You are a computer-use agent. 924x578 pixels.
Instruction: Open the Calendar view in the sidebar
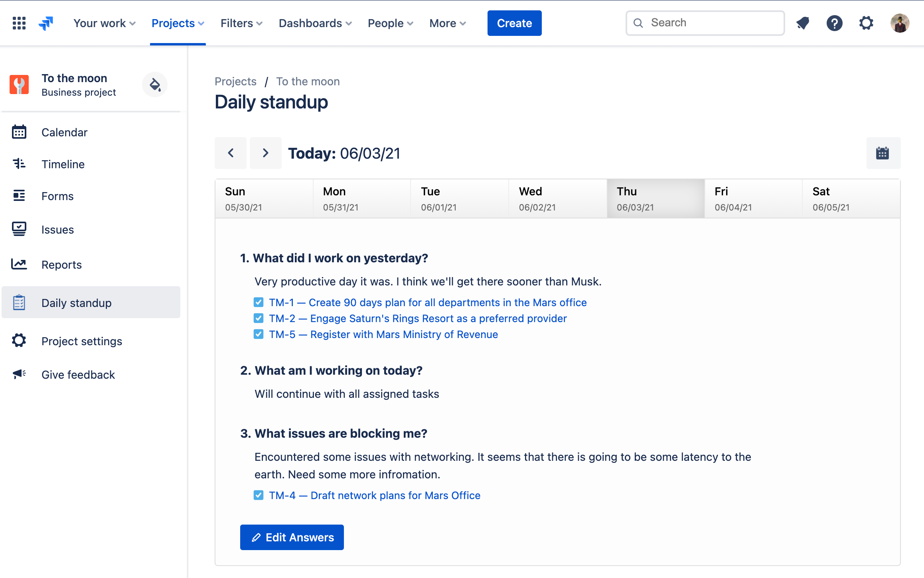pos(64,132)
